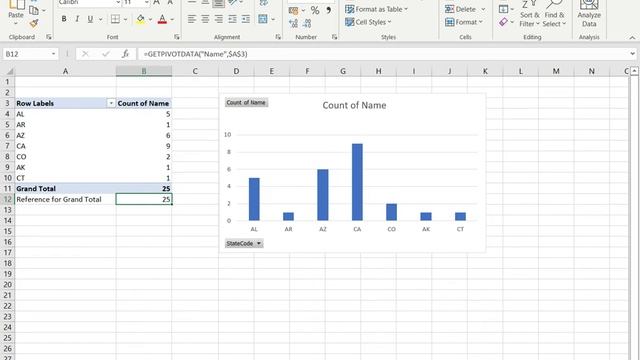The height and width of the screenshot is (360, 640).
Task: Click the CA bar in chart
Action: tap(357, 182)
